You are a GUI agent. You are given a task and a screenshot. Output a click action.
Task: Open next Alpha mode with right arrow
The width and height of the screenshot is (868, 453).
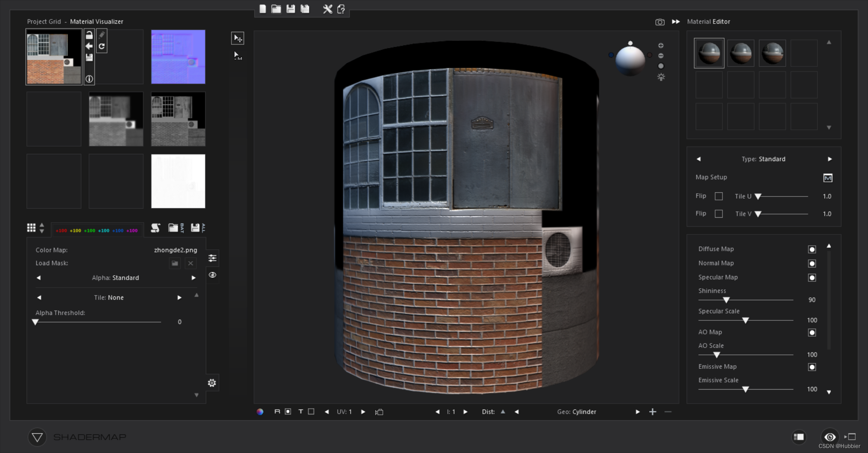(x=193, y=277)
